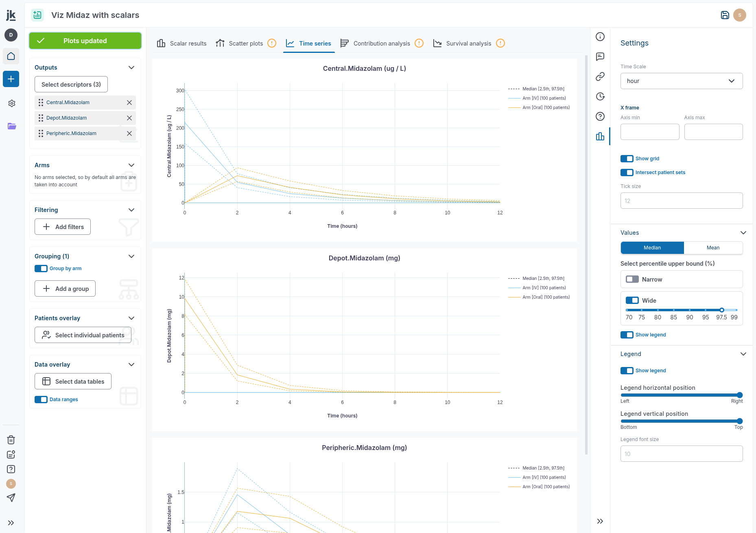The image size is (756, 533).
Task: Open the Time Scale hour dropdown
Action: (681, 81)
